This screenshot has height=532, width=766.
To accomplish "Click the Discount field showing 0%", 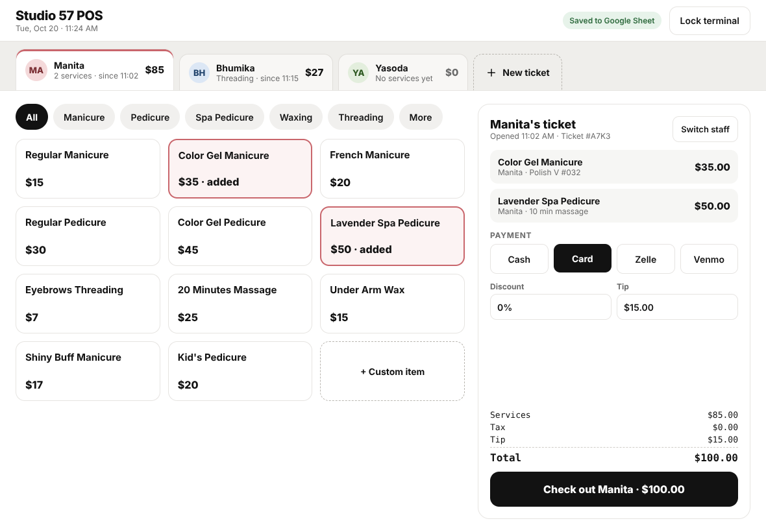I will (x=550, y=307).
